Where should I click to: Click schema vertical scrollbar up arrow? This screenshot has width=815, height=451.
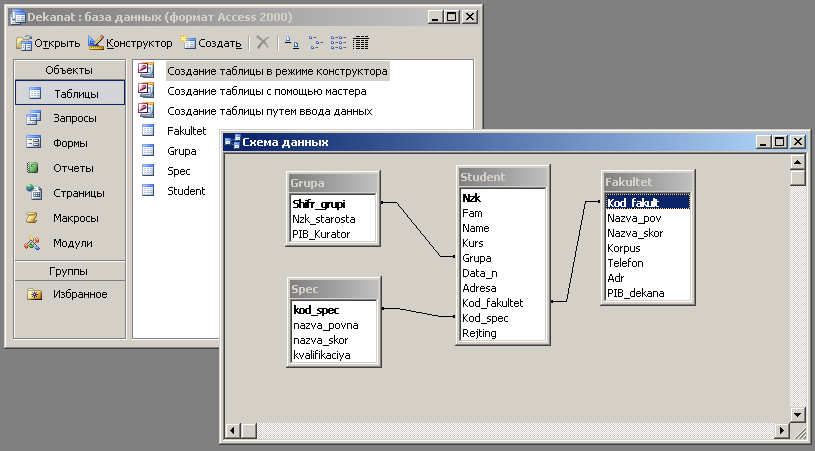797,162
